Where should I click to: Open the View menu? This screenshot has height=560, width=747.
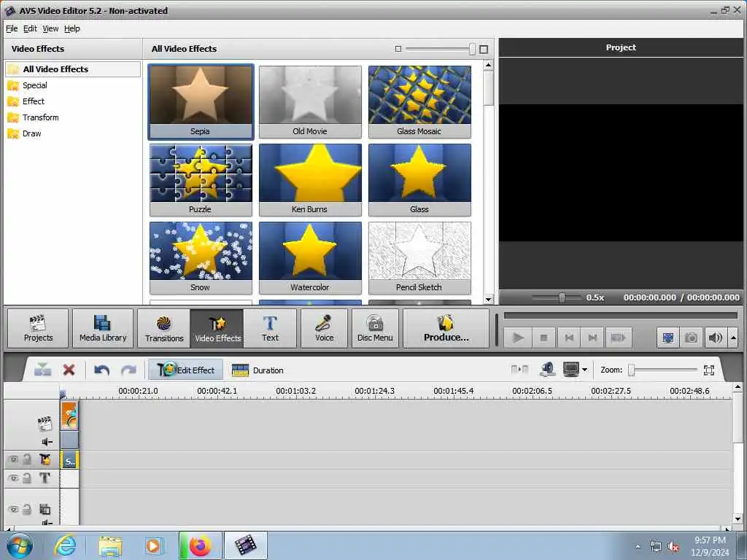tap(50, 28)
